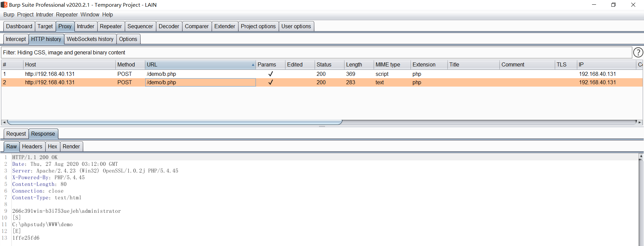This screenshot has width=644, height=246.
Task: Sort by the Title column header
Action: point(474,64)
